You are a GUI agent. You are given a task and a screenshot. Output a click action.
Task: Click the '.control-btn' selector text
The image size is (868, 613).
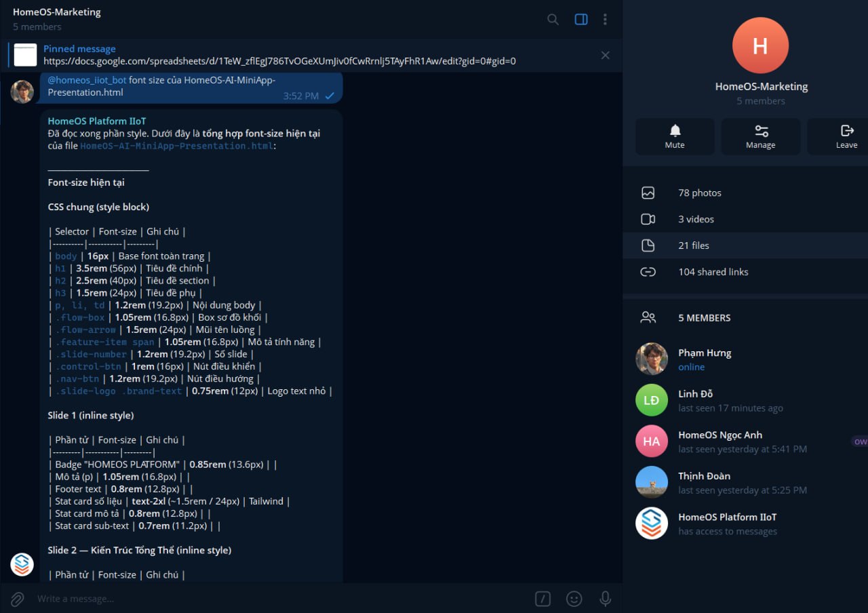(x=88, y=367)
